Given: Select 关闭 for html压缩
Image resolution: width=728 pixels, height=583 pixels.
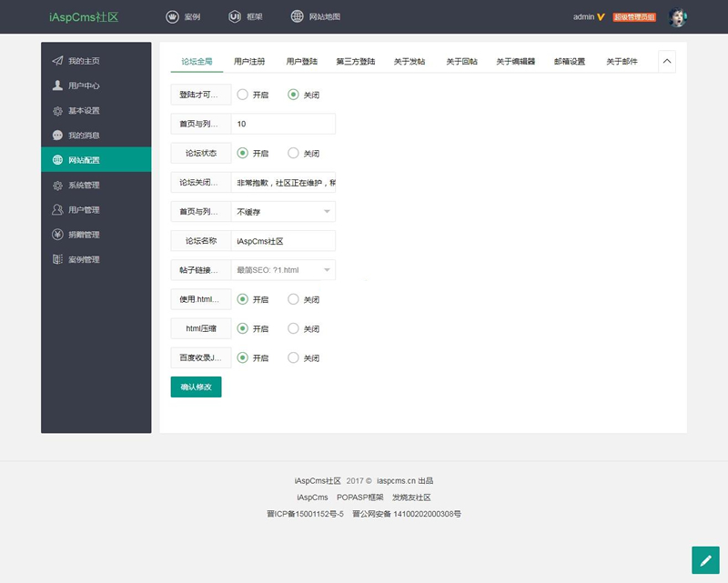Looking at the screenshot, I should click(295, 328).
